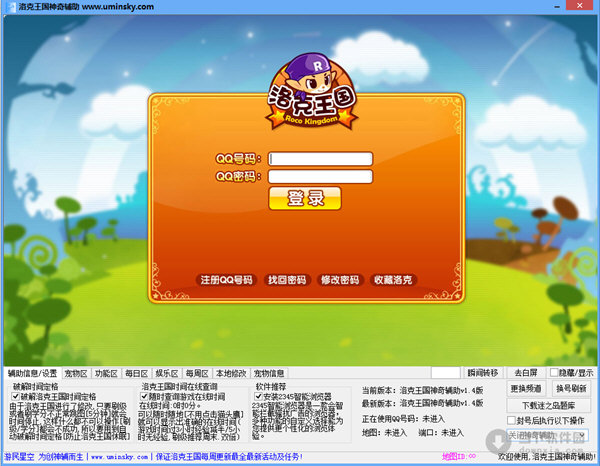
Task: Switch to the 宠物信息 tab
Action: [269, 373]
